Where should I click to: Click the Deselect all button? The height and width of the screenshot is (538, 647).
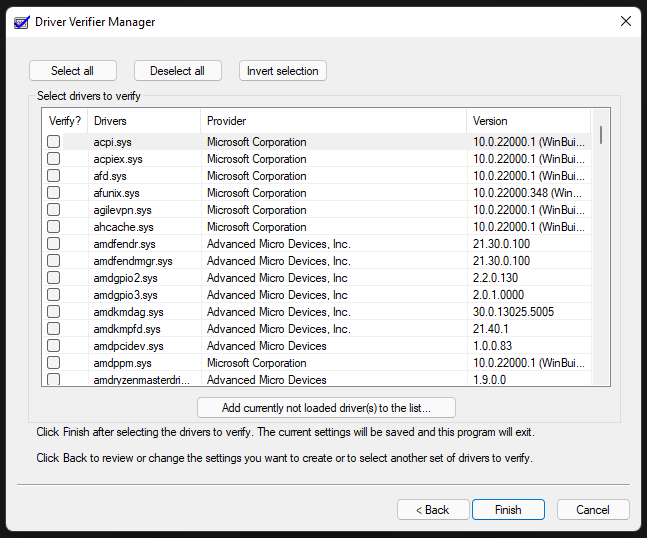(x=177, y=71)
